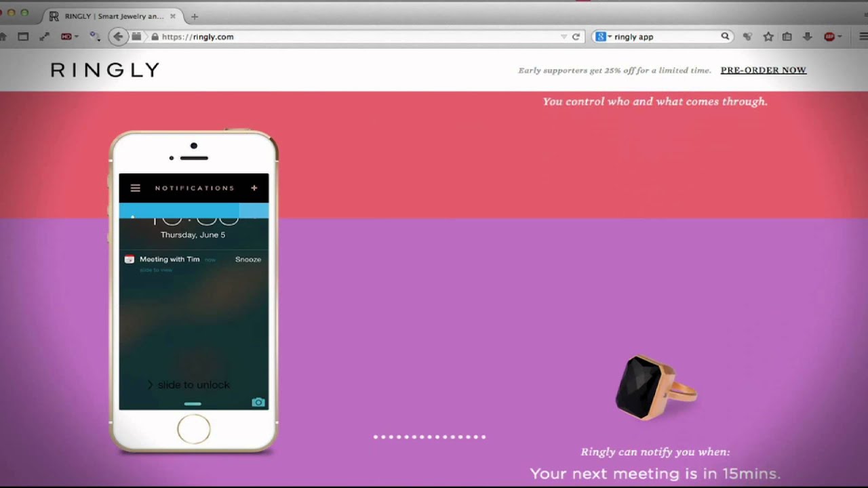Bookmark this page with the star icon
The width and height of the screenshot is (868, 488).
coord(768,37)
